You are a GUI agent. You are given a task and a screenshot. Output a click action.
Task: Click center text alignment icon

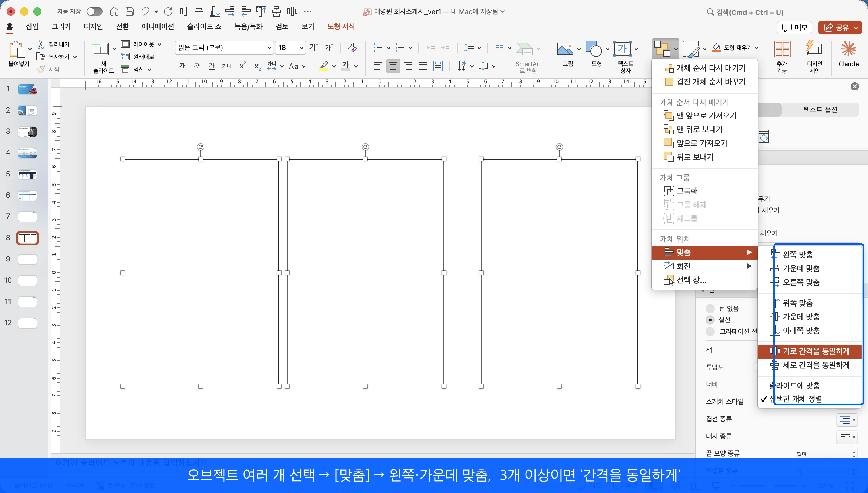click(393, 66)
